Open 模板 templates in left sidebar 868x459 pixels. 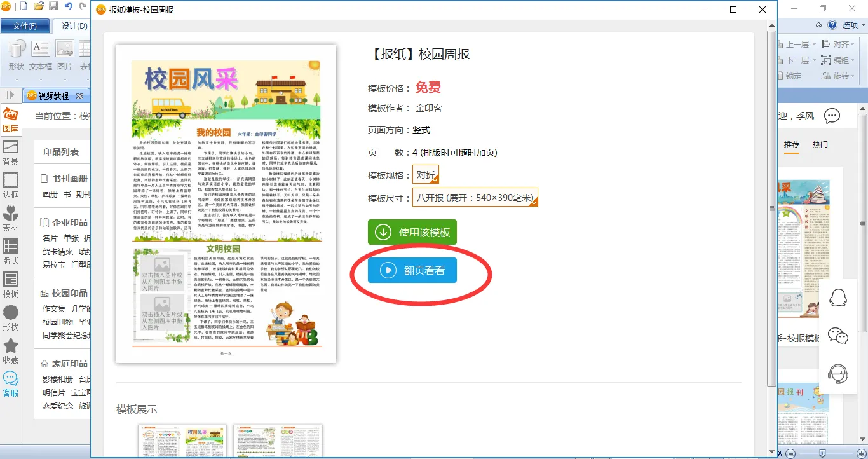10,285
